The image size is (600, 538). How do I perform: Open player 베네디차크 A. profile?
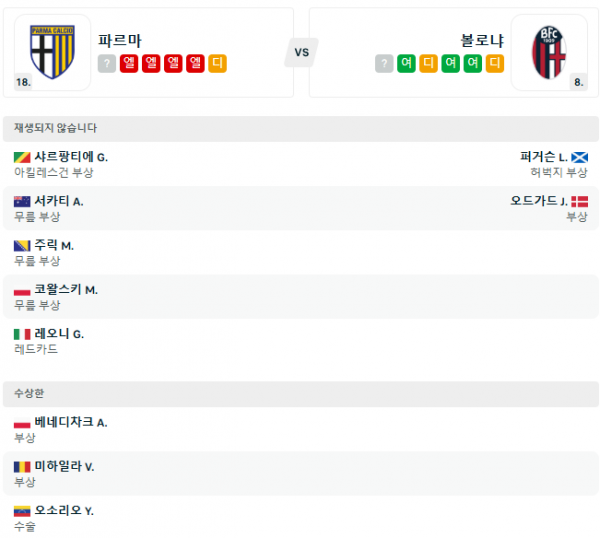70,422
